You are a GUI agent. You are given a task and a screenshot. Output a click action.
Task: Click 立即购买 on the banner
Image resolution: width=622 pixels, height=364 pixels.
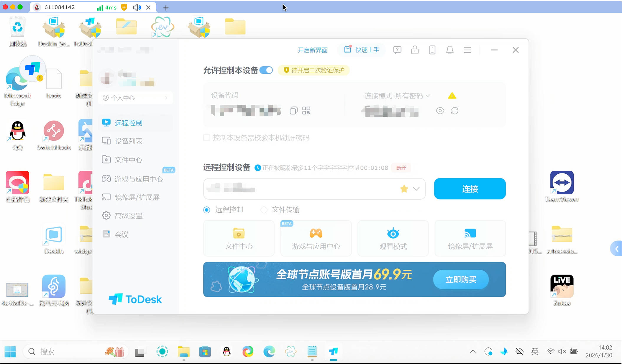click(x=461, y=279)
